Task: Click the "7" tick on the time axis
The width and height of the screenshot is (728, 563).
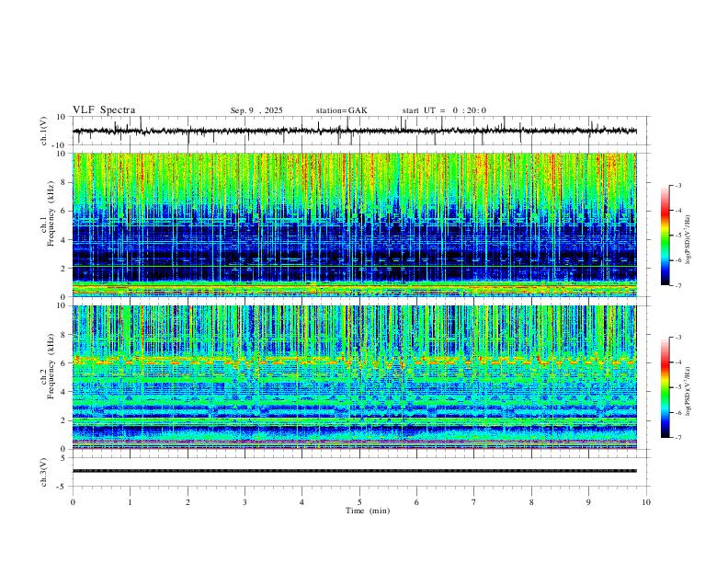Action: point(474,502)
